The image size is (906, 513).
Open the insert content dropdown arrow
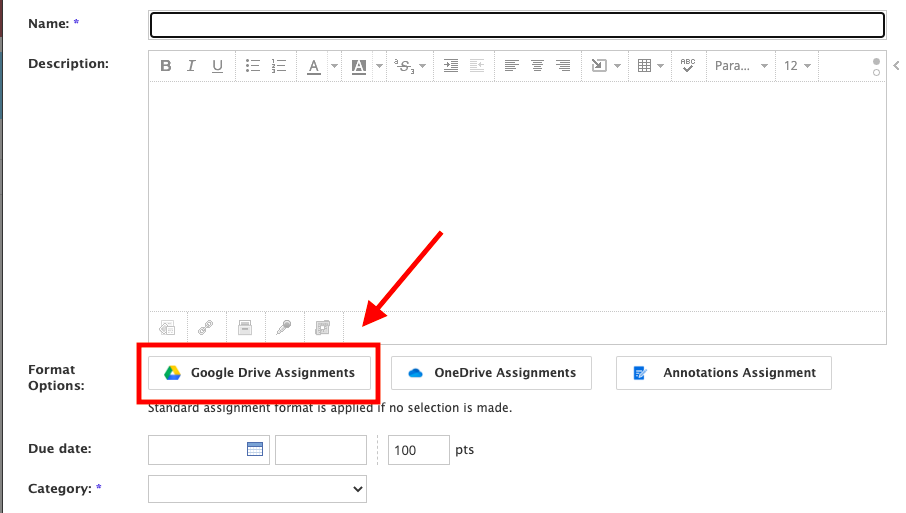coord(617,66)
